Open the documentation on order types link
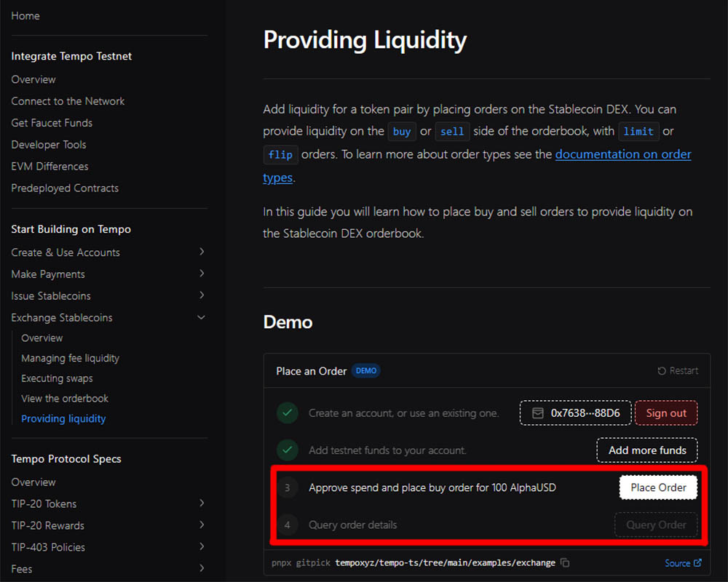 [622, 154]
